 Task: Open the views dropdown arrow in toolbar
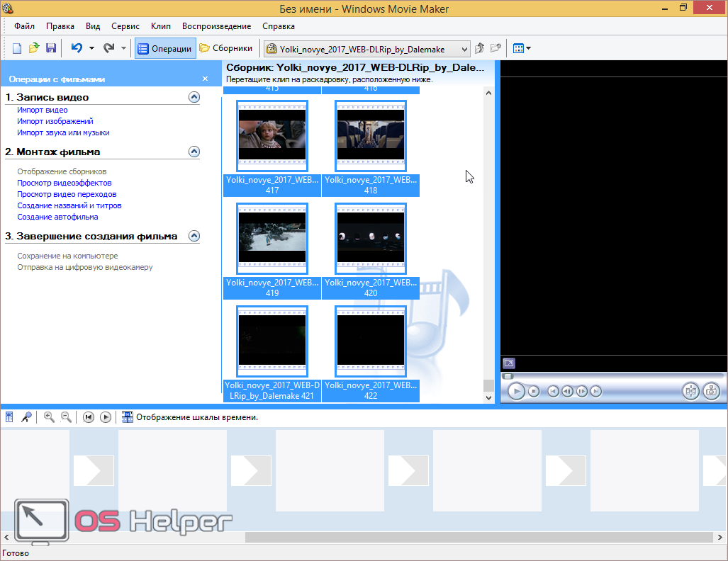[528, 49]
